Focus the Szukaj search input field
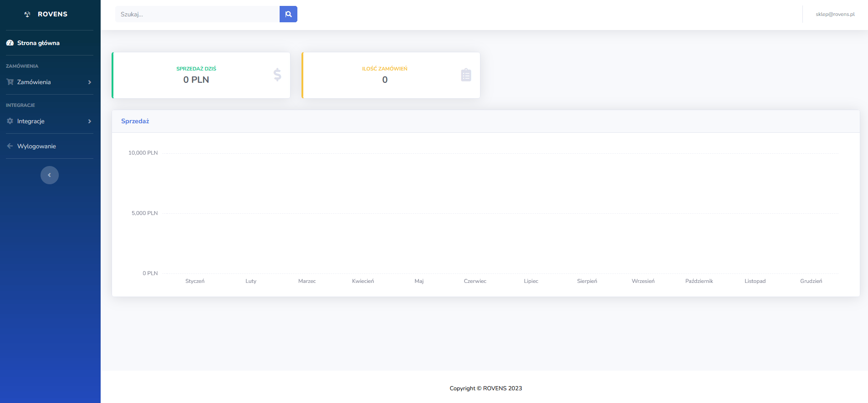 (x=197, y=14)
